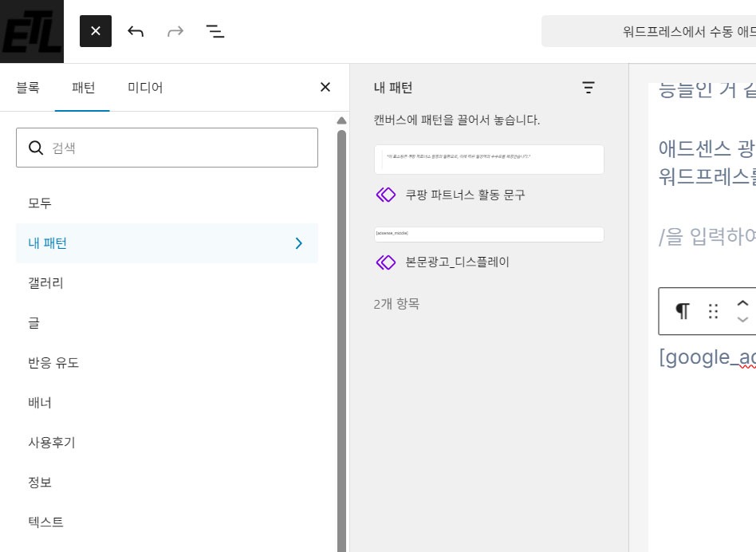Click the undo arrow icon
This screenshot has height=552, width=756.
[x=136, y=31]
